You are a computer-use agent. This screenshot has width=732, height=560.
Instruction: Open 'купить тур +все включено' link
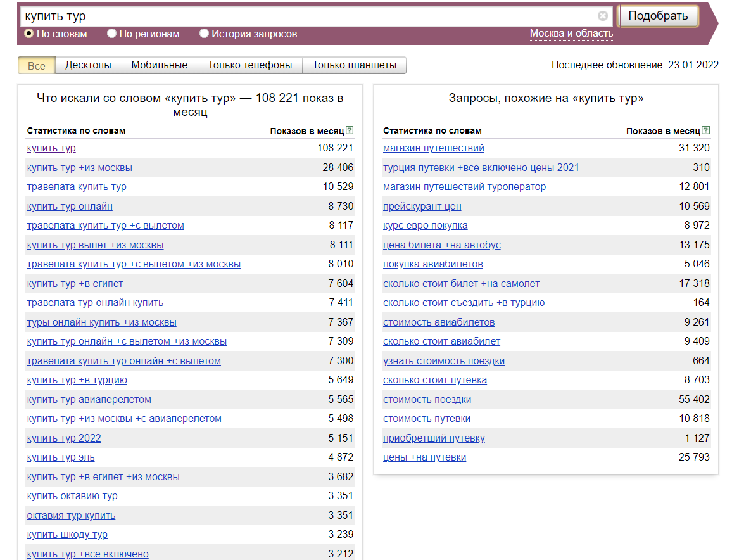[88, 554]
